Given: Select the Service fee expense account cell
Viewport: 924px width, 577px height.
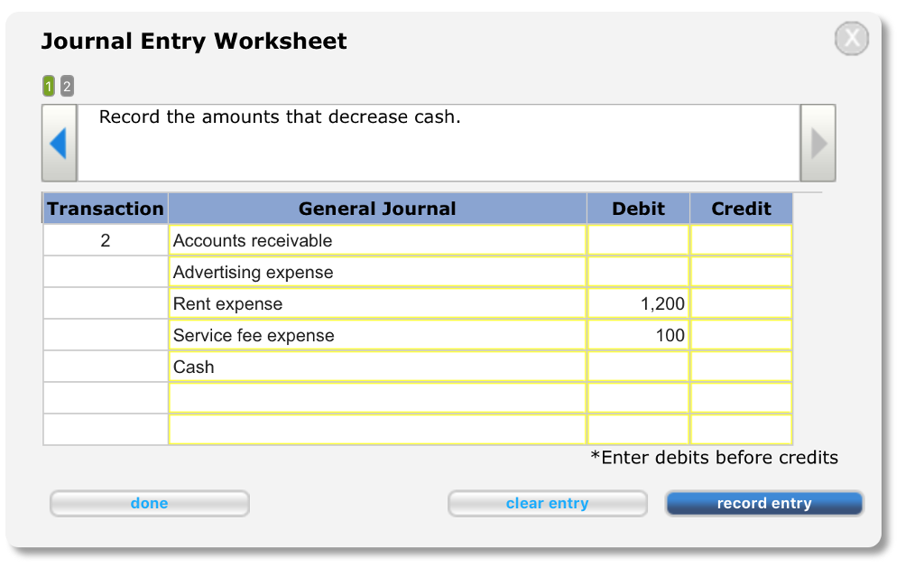Looking at the screenshot, I should click(x=376, y=335).
